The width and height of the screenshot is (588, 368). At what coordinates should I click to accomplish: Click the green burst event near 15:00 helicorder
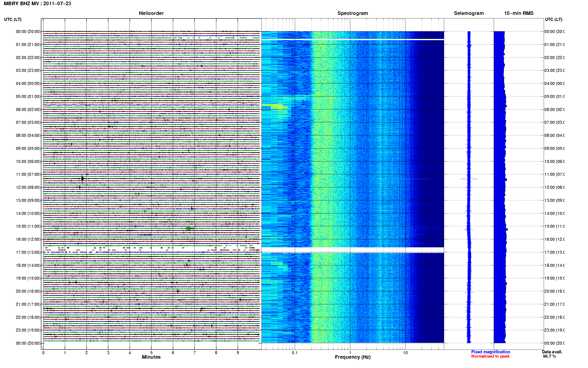(190, 228)
